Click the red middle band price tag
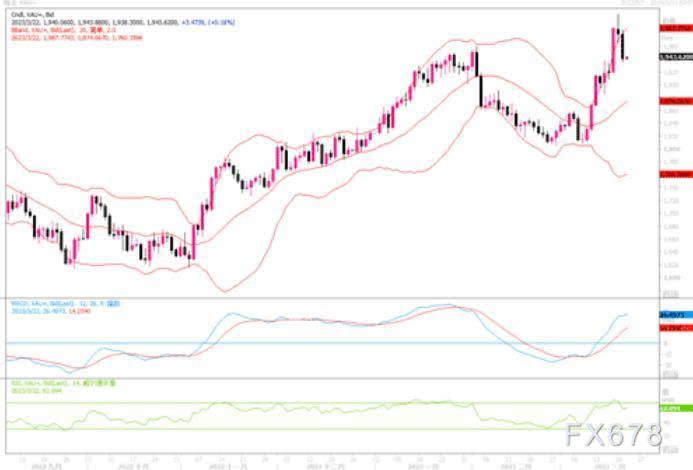693x470 pixels. 675,101
